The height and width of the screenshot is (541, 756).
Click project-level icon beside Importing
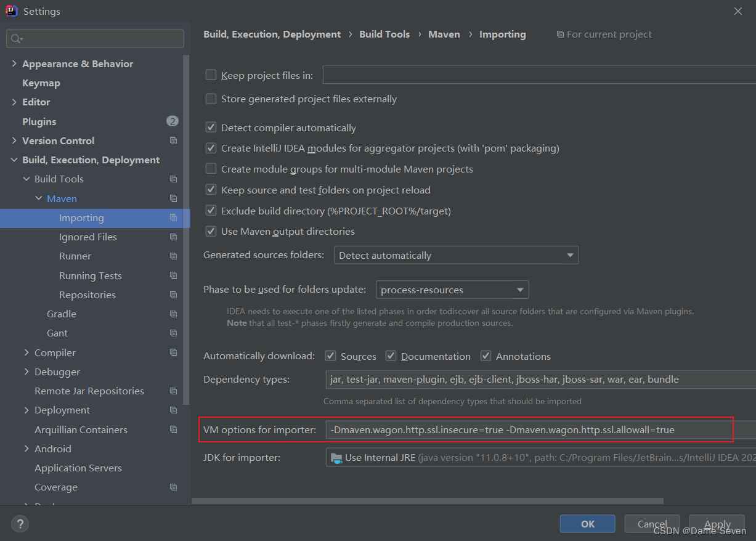pos(173,218)
